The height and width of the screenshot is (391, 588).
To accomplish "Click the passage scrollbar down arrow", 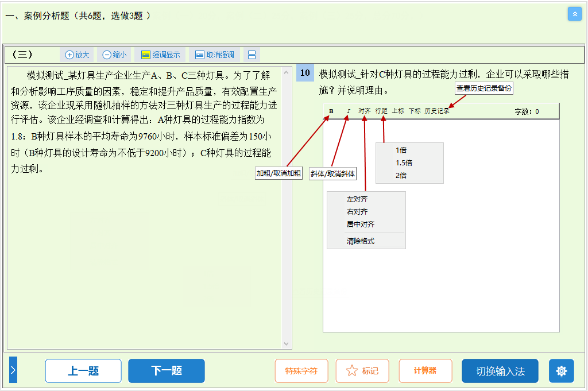I will point(287,344).
